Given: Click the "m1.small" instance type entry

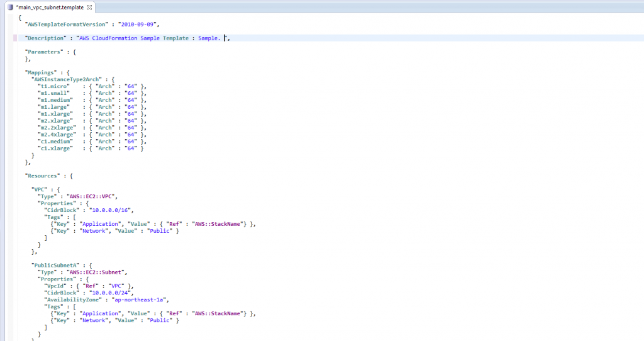Looking at the screenshot, I should [54, 93].
